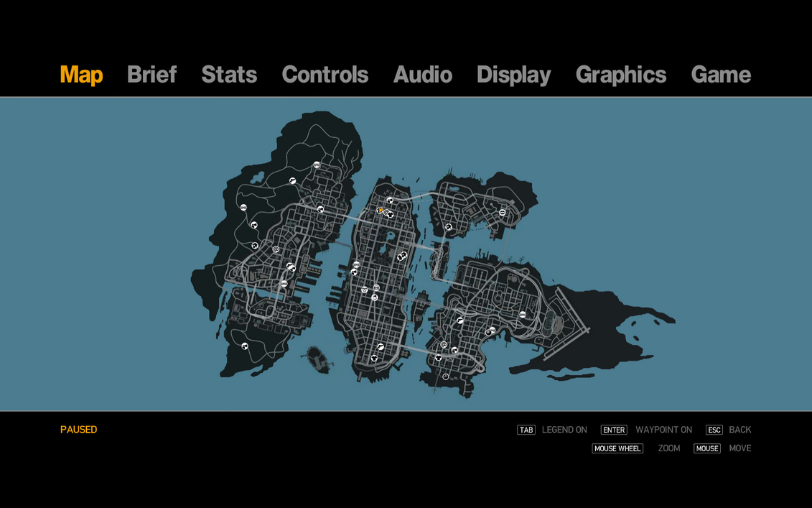Click the car icon on west island's far western road

(x=243, y=208)
